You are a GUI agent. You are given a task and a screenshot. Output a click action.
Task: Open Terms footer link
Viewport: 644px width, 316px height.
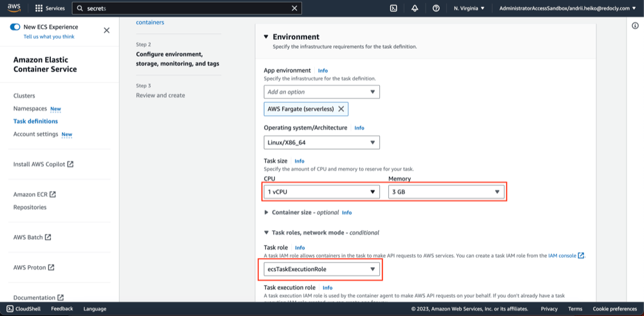click(575, 309)
